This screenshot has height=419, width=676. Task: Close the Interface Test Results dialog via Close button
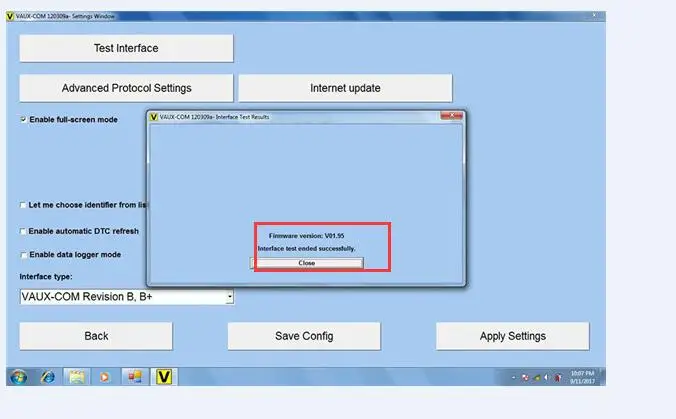pos(307,263)
